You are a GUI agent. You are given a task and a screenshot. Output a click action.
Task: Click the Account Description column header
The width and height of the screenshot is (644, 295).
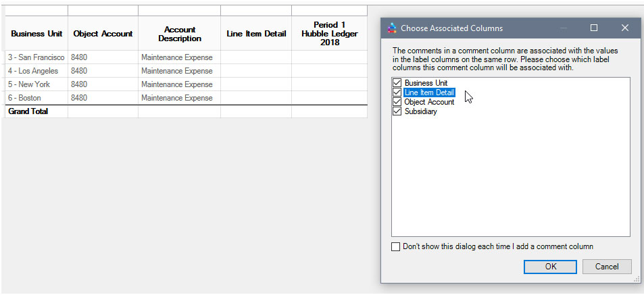180,34
